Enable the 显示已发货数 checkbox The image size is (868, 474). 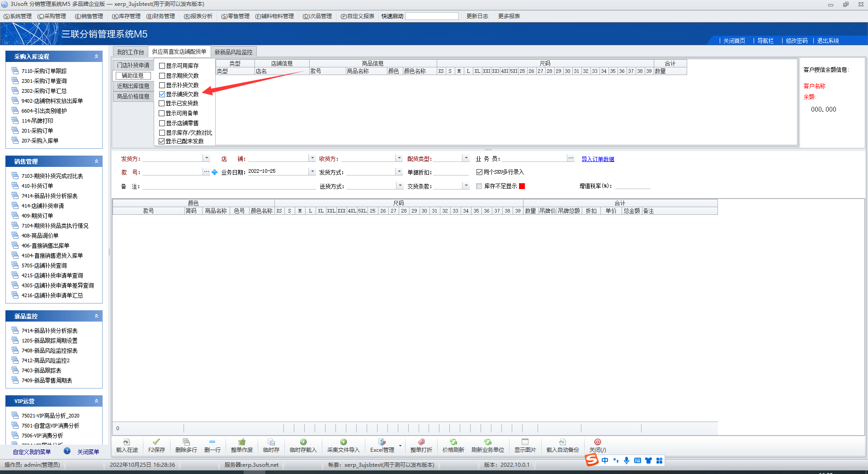[x=162, y=103]
